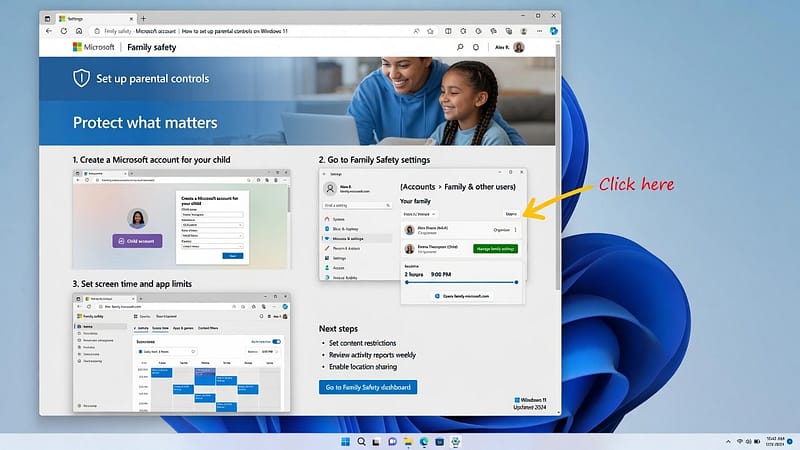Open step 1 child account screenshot
Screen dimensions: 800x450
coord(182,219)
